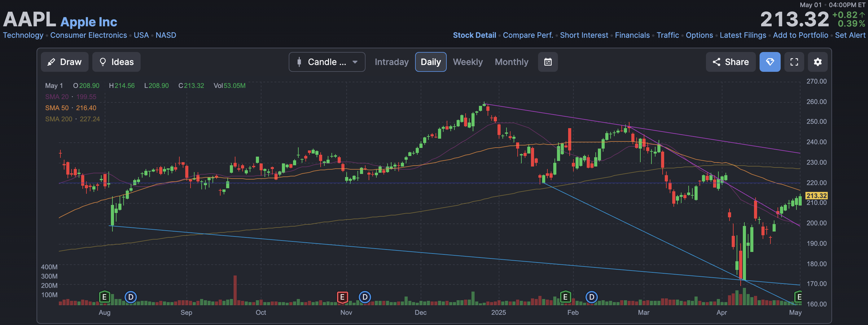
Task: Enter fullscreen chart mode
Action: tap(794, 62)
